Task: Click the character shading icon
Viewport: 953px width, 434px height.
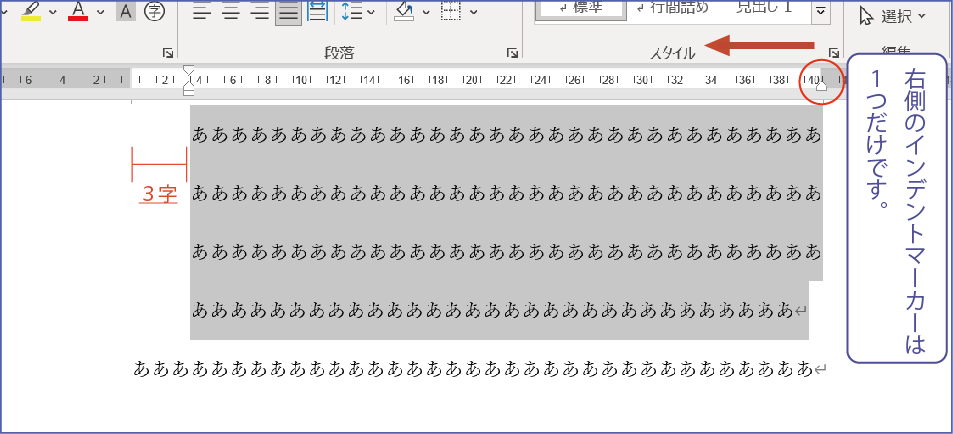Action: (126, 12)
